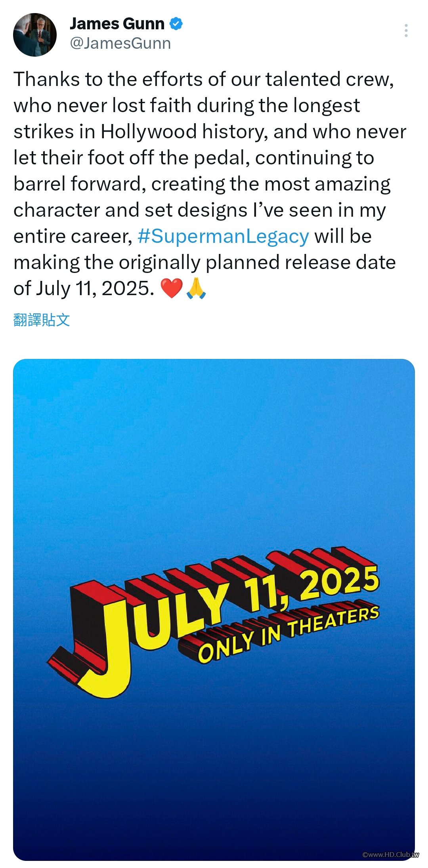428x868 pixels.
Task: Click the word "Hollywood" in the tweet
Action: click(149, 132)
